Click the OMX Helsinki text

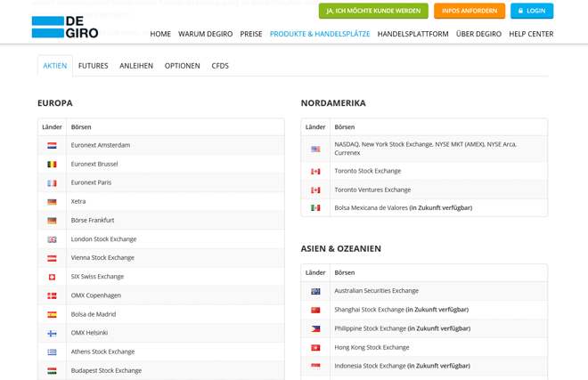pos(89,333)
